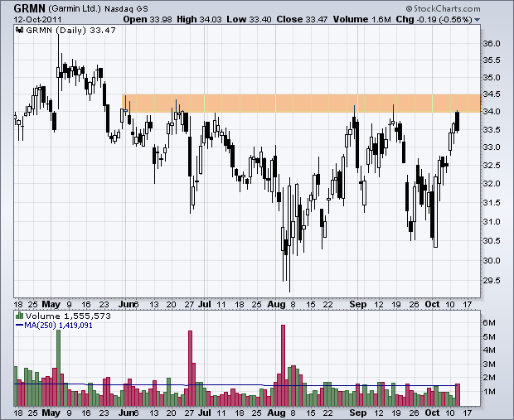The image size is (514, 420).
Task: Click the Volume 1,555,573 legend text
Action: pos(68,316)
